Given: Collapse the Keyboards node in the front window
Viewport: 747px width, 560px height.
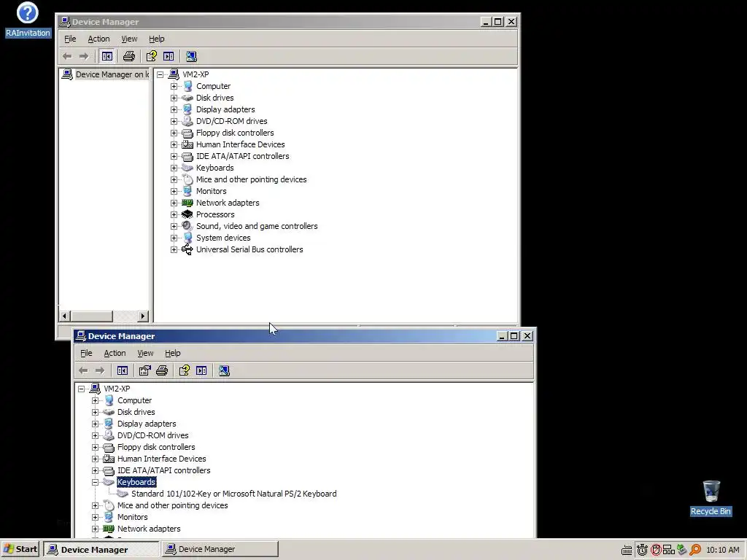Looking at the screenshot, I should click(x=96, y=483).
